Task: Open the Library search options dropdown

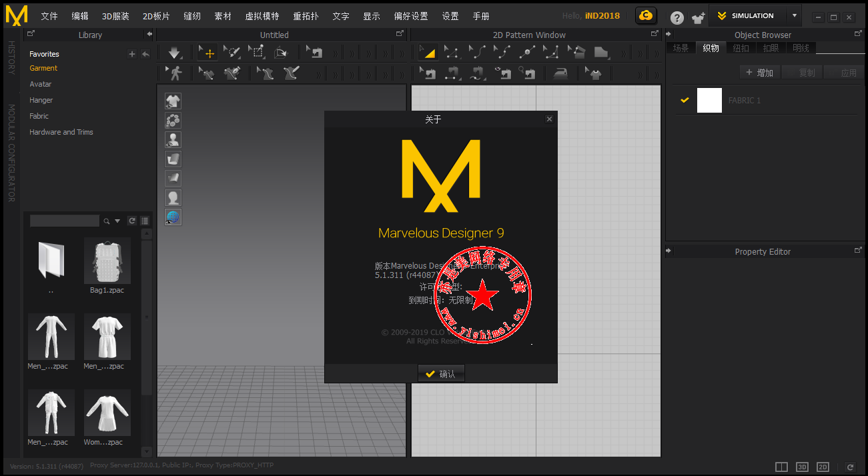Action: (118, 221)
